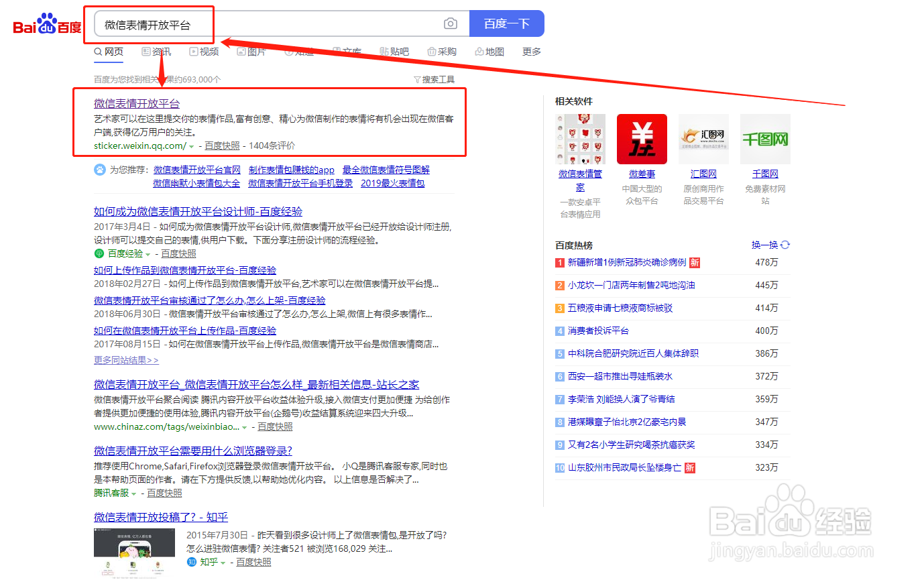Open 微信表情开放平台审核通过了怎么办 link

click(x=210, y=300)
